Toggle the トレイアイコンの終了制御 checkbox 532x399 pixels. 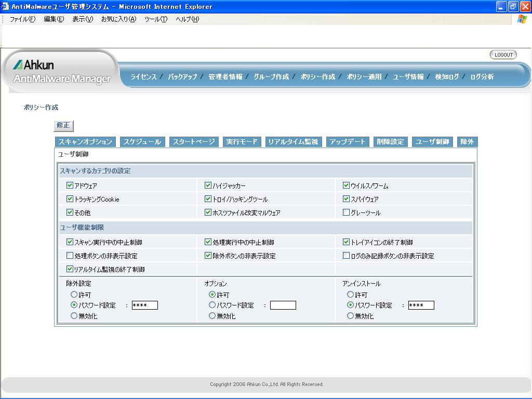[346, 242]
